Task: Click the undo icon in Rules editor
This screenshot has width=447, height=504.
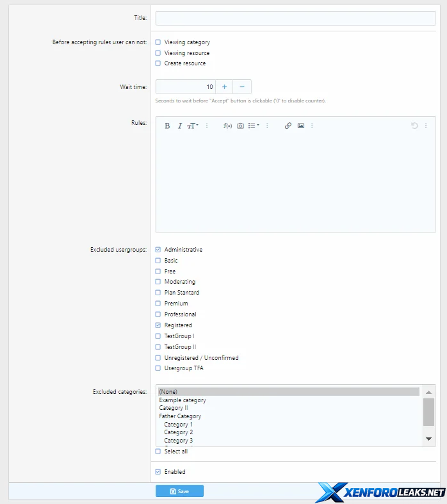Action: coord(414,126)
